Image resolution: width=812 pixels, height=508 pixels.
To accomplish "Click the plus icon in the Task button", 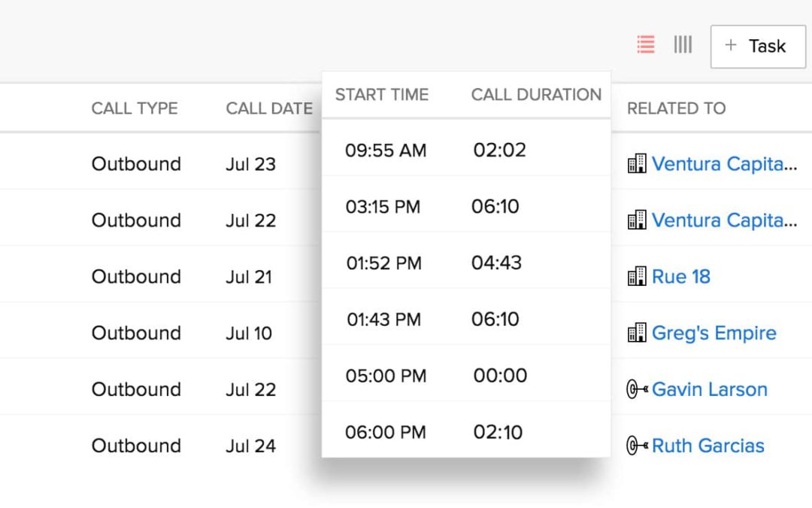I will click(x=730, y=46).
